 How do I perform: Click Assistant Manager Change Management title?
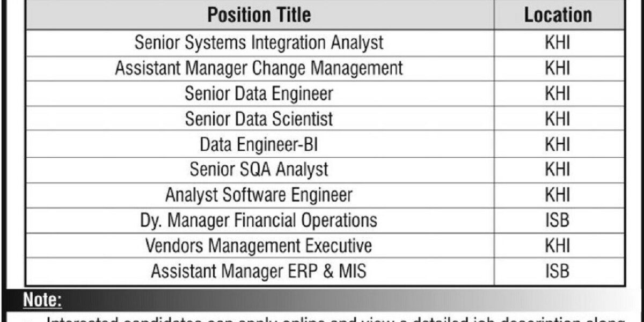[259, 68]
